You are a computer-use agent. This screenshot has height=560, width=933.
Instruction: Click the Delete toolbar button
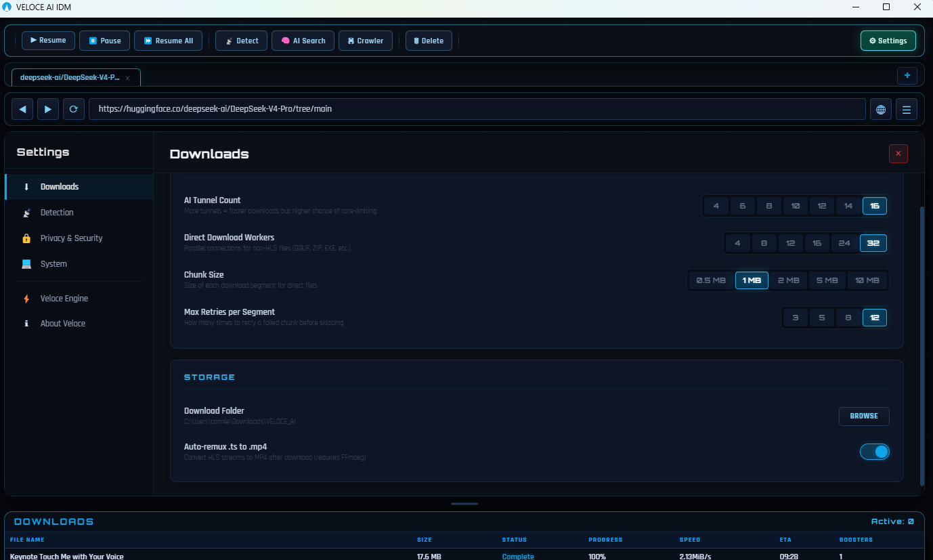click(429, 41)
